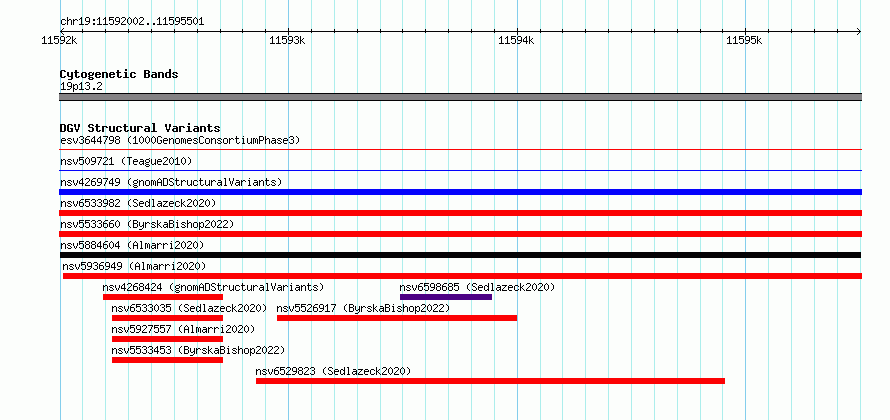The image size is (890, 420).
Task: Click the red nsv5533660 variant bar
Action: (460, 234)
